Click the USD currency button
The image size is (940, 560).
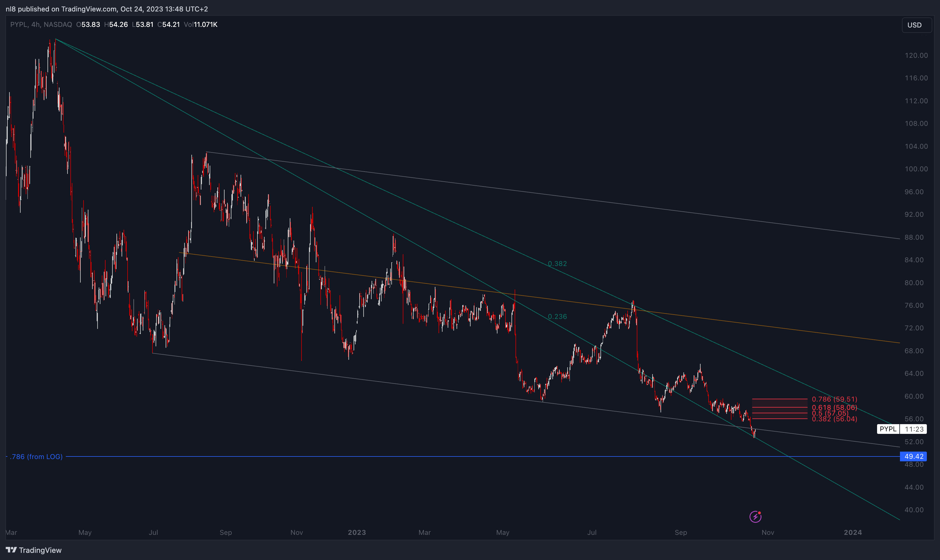(x=917, y=25)
